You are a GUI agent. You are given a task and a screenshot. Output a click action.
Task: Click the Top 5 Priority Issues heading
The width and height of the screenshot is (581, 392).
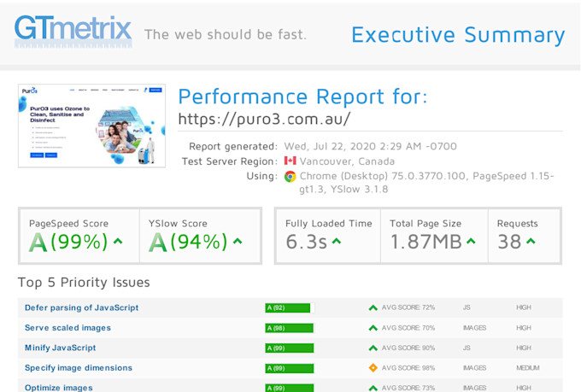[84, 283]
